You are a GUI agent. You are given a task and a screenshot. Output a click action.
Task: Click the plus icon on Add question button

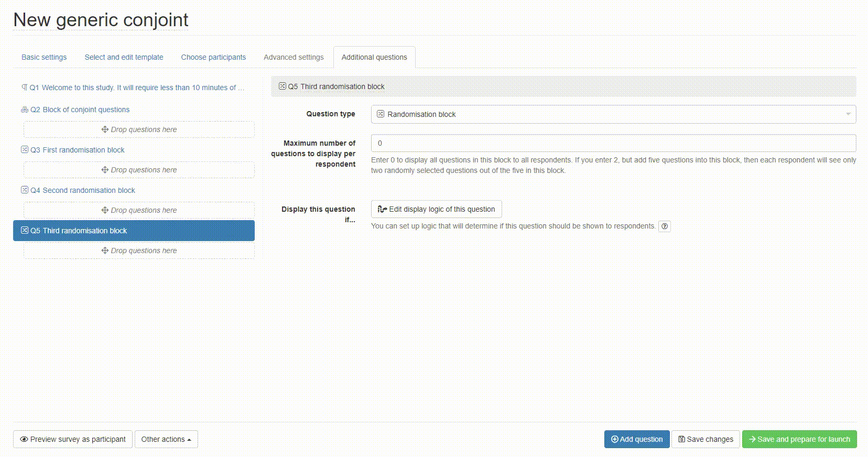click(x=615, y=439)
